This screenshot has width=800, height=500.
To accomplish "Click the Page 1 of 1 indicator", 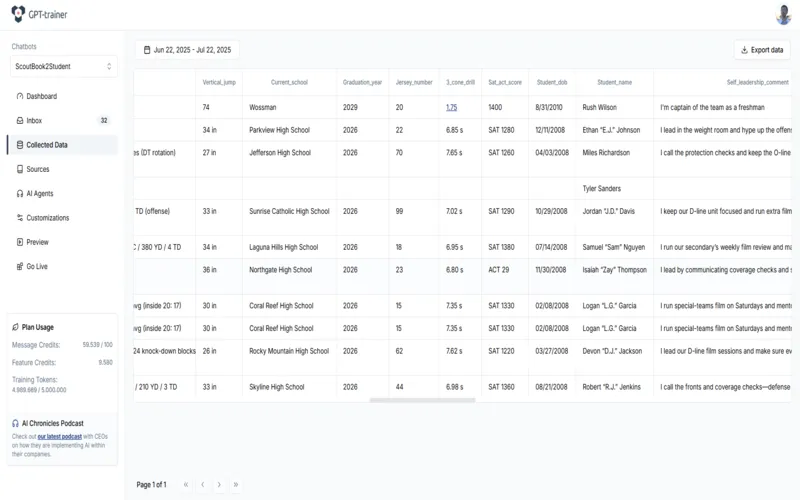I will pos(151,485).
